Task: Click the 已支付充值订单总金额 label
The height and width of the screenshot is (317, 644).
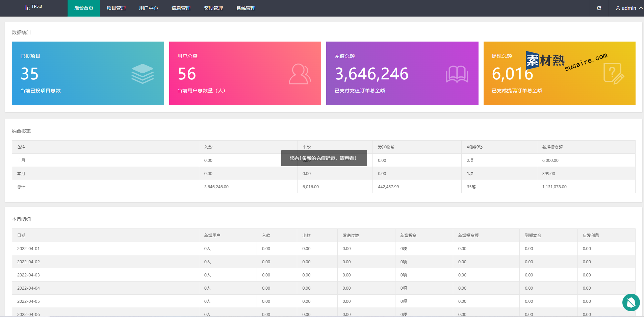Action: tap(360, 91)
